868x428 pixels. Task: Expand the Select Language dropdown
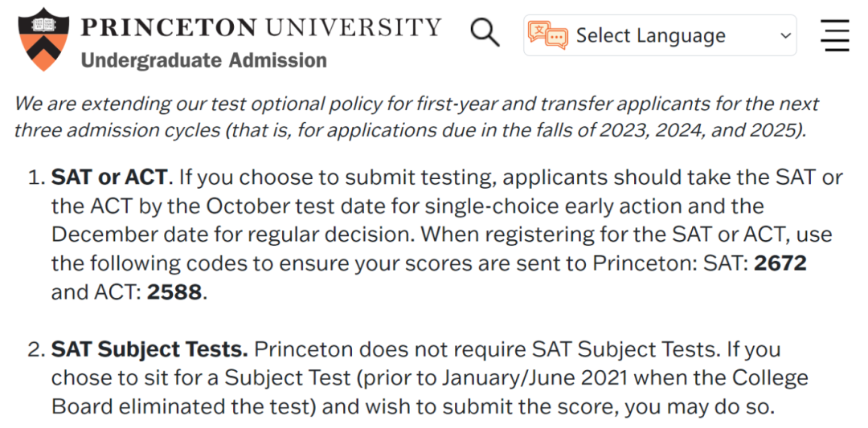[660, 35]
